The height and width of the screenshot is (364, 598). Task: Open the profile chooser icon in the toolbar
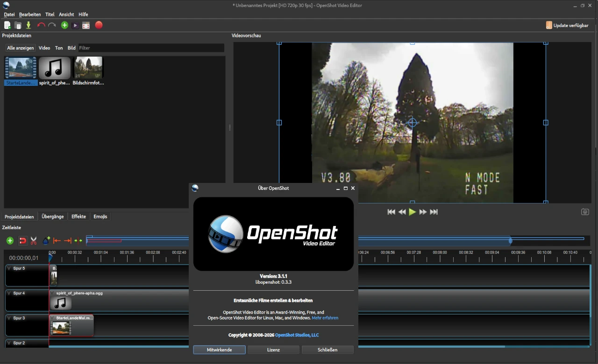75,25
